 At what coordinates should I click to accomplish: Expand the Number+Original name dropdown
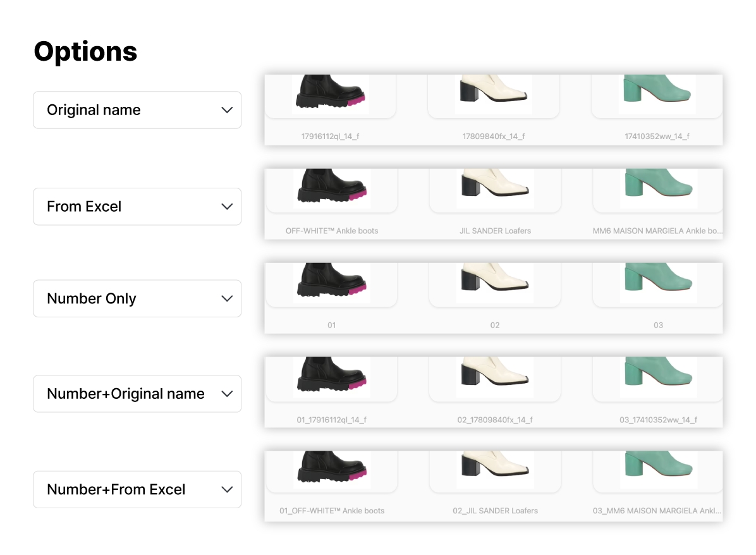(137, 394)
